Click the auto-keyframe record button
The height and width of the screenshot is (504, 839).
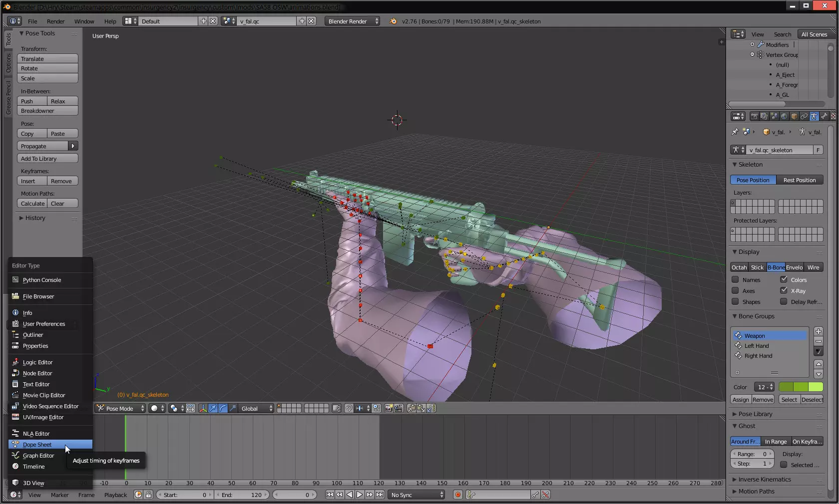click(457, 495)
